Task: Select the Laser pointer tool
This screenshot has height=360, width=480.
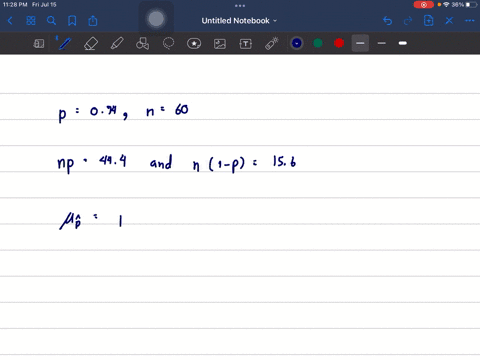Action: point(272,44)
